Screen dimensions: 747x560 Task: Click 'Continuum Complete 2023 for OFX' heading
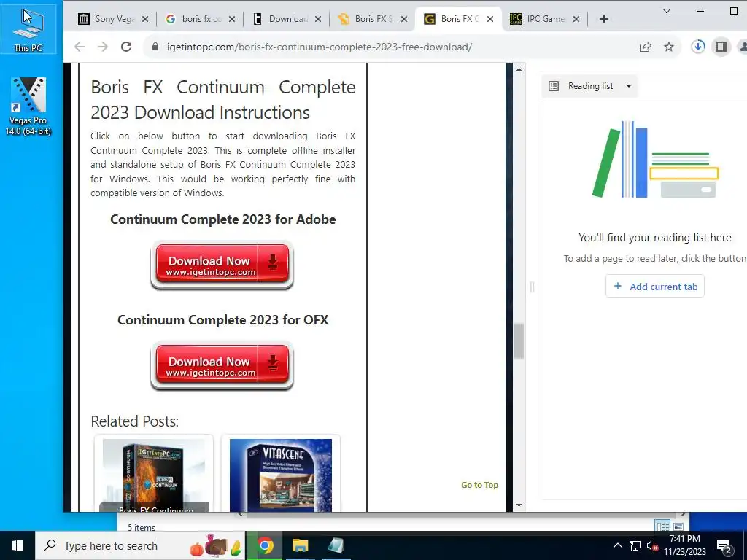(223, 319)
